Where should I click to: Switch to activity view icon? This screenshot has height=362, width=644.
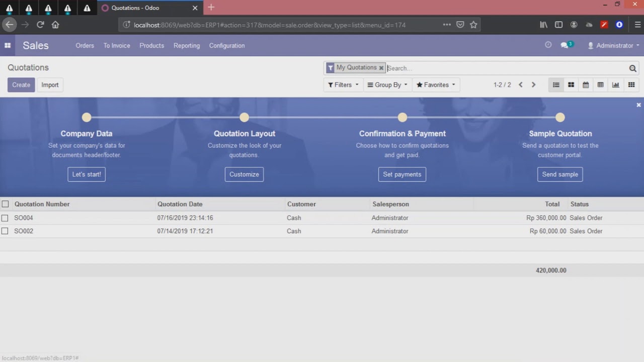coord(631,85)
